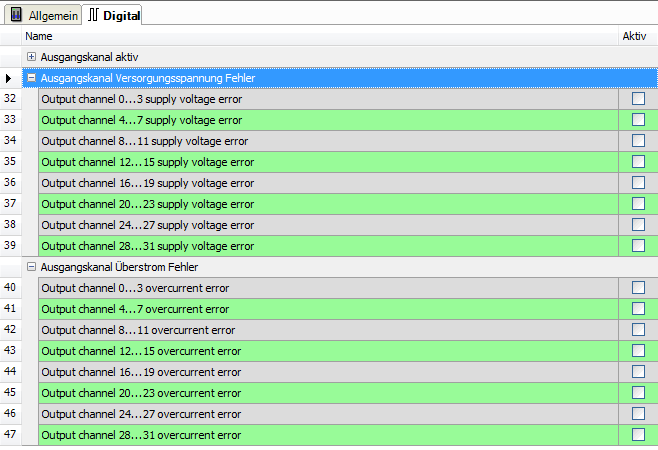This screenshot has width=658, height=450.
Task: Select 'Output channel 8...11 overcurrent error'
Action: tap(138, 330)
